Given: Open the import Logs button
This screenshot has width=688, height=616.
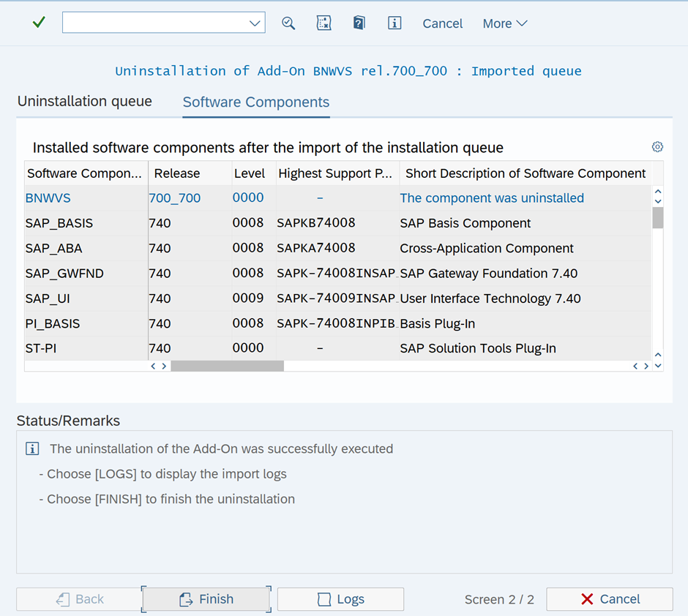Looking at the screenshot, I should (x=340, y=599).
